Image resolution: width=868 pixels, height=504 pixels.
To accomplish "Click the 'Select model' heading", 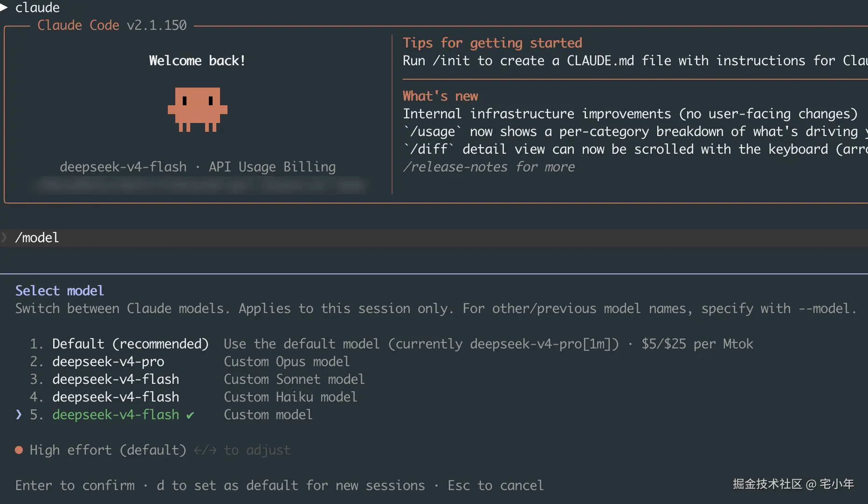I will [60, 291].
